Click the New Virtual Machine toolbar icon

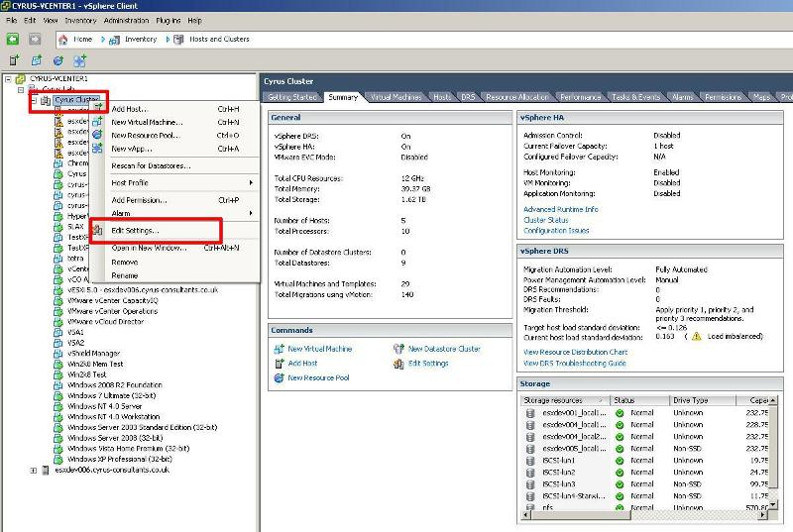point(37,60)
